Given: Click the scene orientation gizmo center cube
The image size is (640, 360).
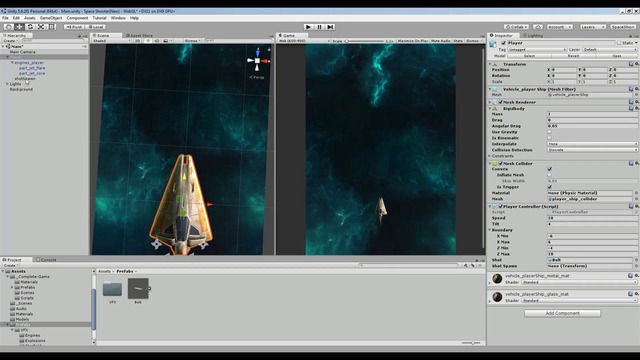Looking at the screenshot, I should click(257, 60).
